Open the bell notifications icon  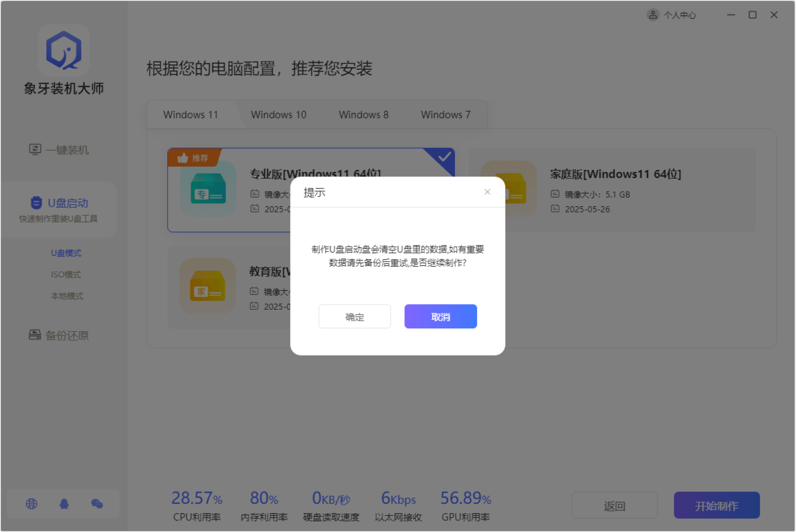[x=64, y=504]
